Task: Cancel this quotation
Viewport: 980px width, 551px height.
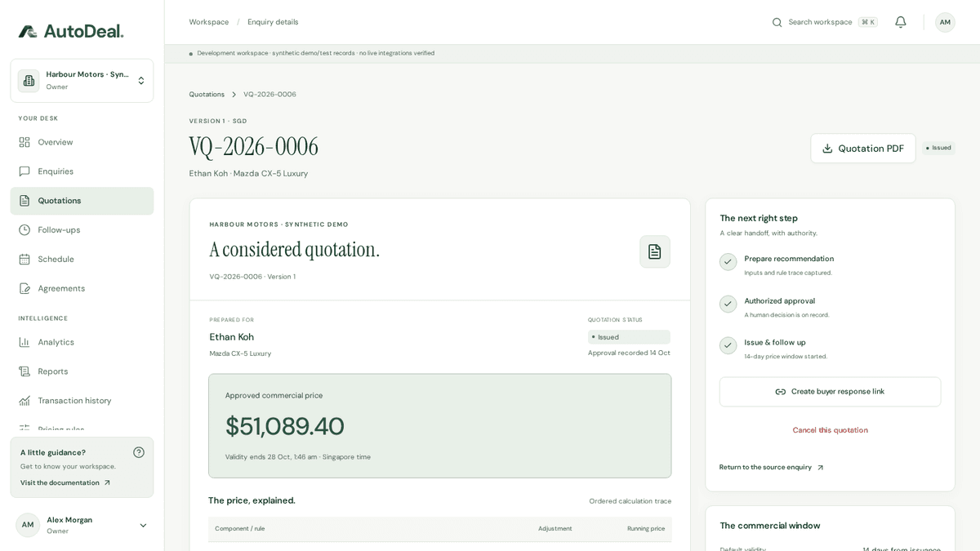Action: point(830,430)
